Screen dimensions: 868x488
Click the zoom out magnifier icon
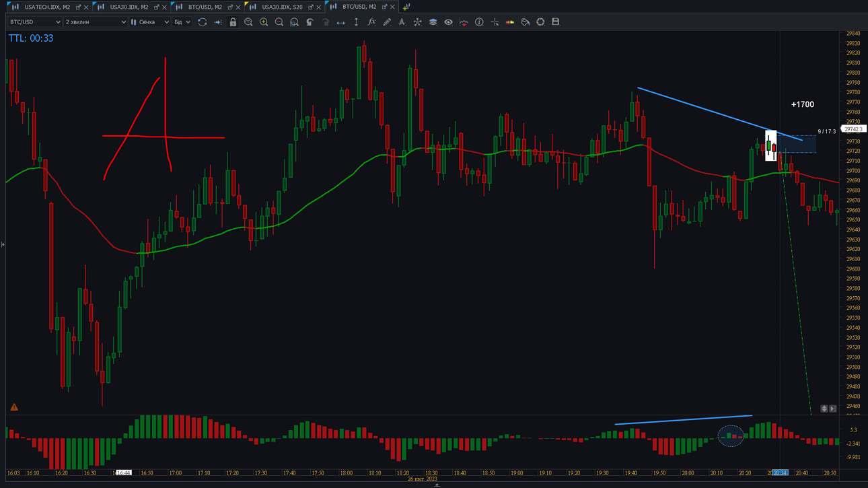(279, 22)
